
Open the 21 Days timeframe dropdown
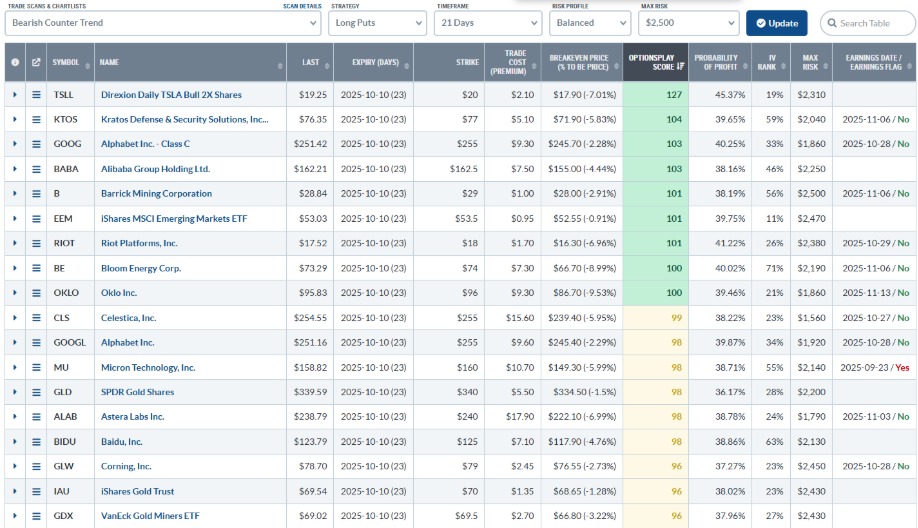click(x=487, y=23)
